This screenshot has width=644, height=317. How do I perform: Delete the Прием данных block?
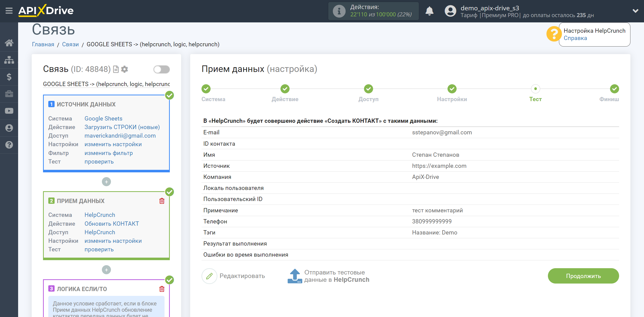point(162,201)
